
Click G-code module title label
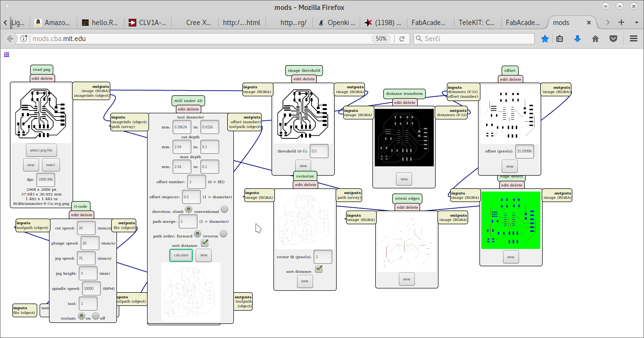(x=80, y=206)
